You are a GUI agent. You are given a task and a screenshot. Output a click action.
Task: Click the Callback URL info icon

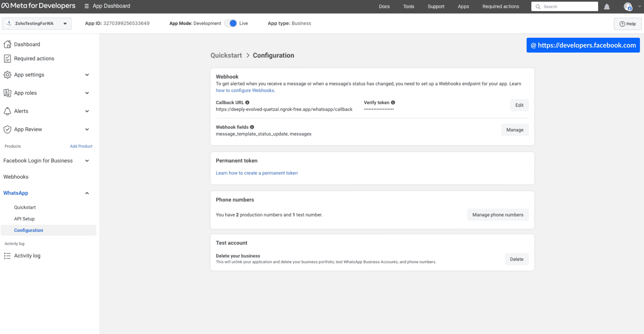pos(247,102)
